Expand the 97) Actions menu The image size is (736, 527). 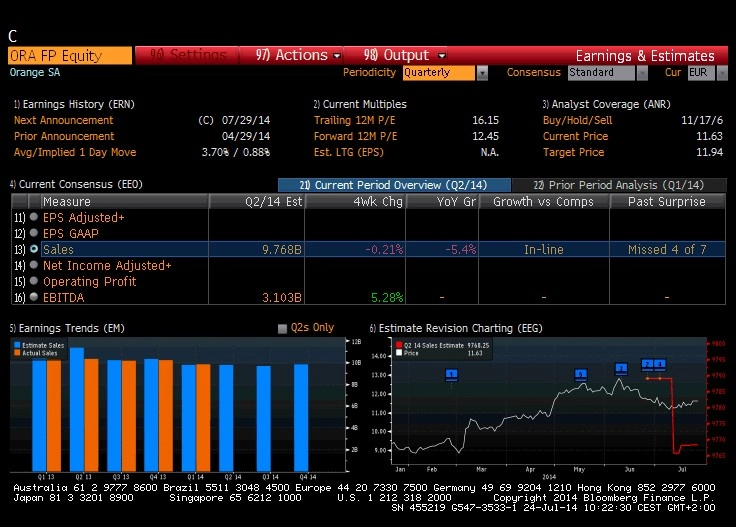click(x=291, y=55)
